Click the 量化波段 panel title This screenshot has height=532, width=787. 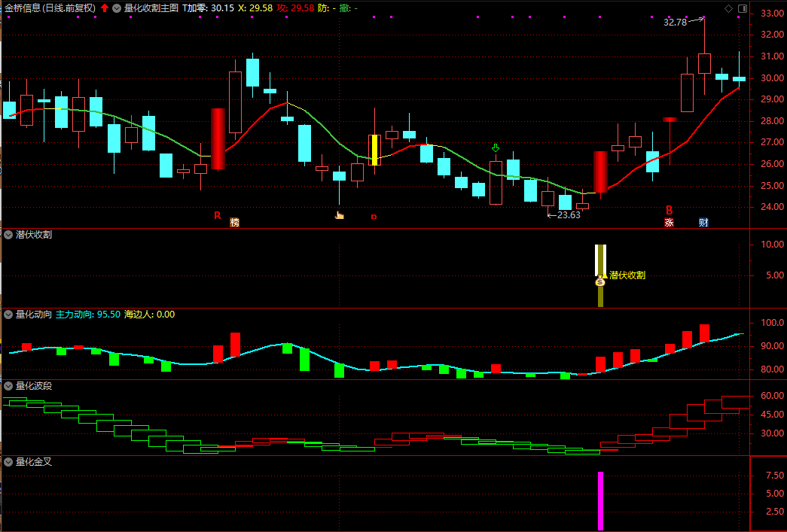coord(34,386)
